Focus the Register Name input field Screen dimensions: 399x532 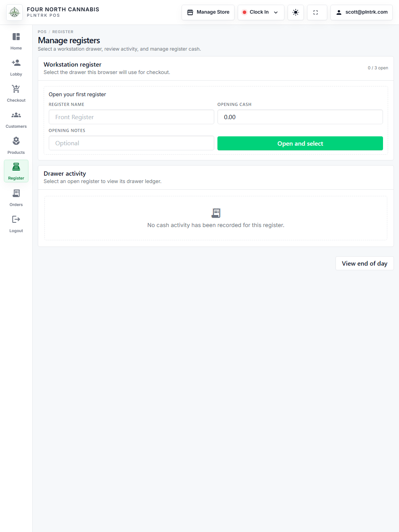(x=131, y=117)
